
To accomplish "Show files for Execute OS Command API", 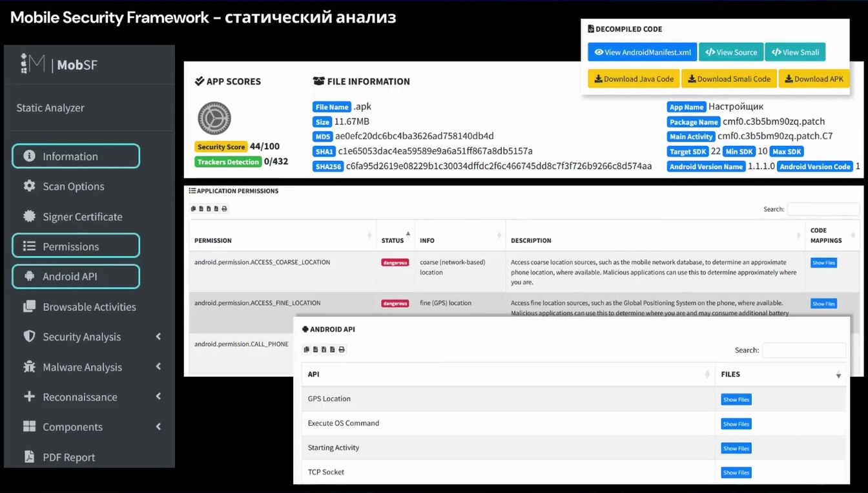I will click(x=736, y=424).
